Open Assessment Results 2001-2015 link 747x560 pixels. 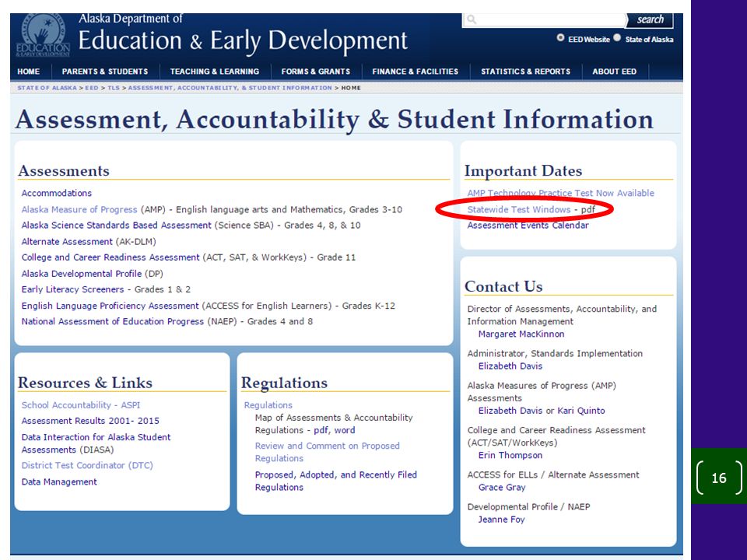[90, 421]
